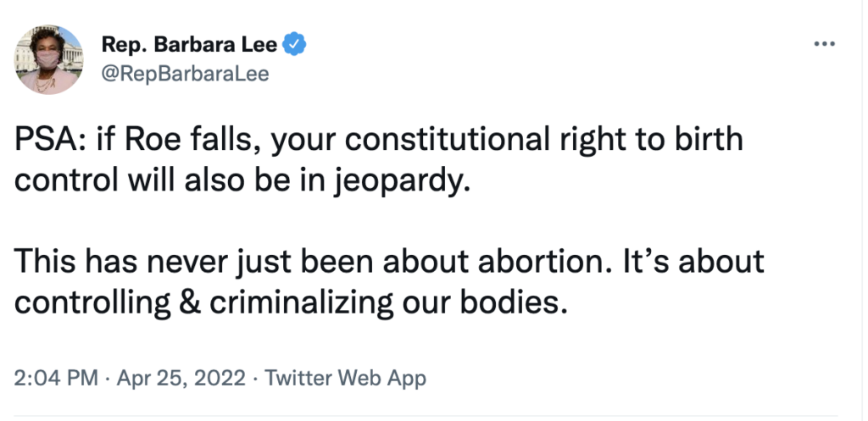The width and height of the screenshot is (868, 421).
Task: Click the "2:04 PM" timestamp
Action: [49, 377]
